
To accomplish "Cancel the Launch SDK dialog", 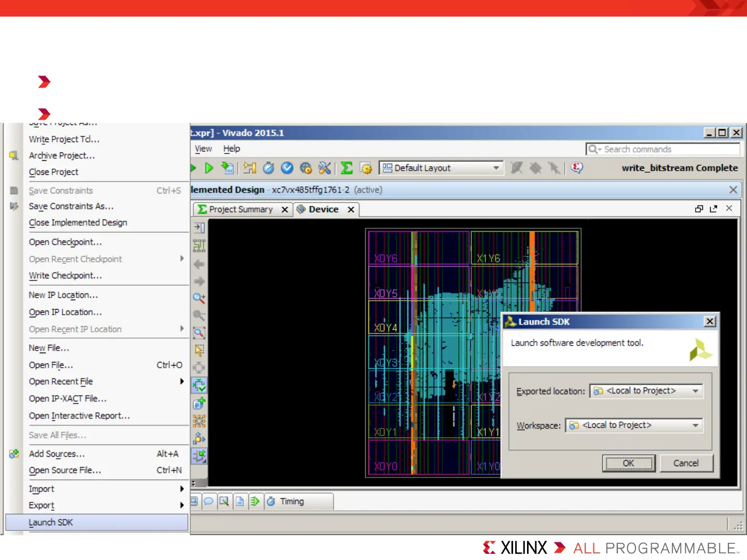I will (x=685, y=463).
